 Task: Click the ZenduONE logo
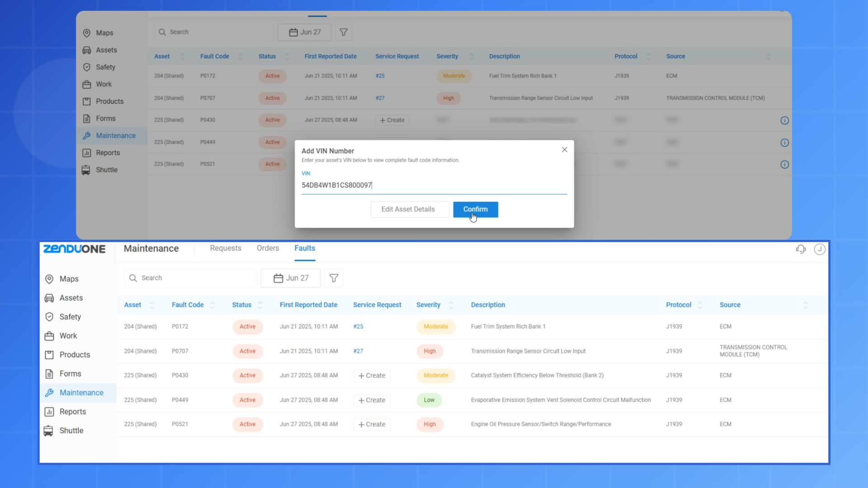click(x=74, y=249)
